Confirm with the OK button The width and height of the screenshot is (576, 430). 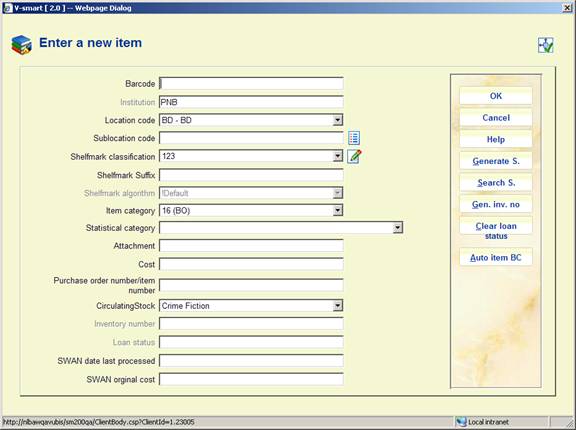point(496,96)
